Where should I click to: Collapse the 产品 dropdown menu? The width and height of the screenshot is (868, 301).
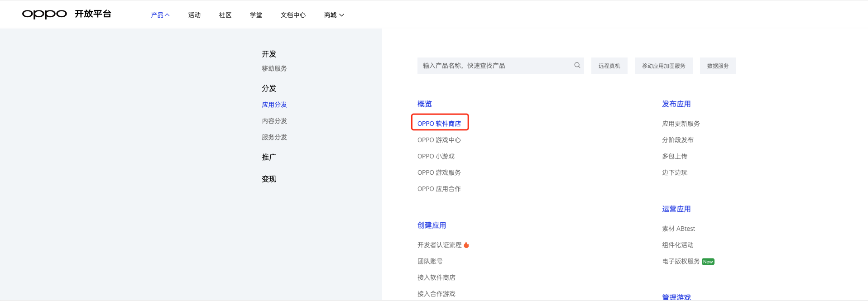[x=160, y=15]
